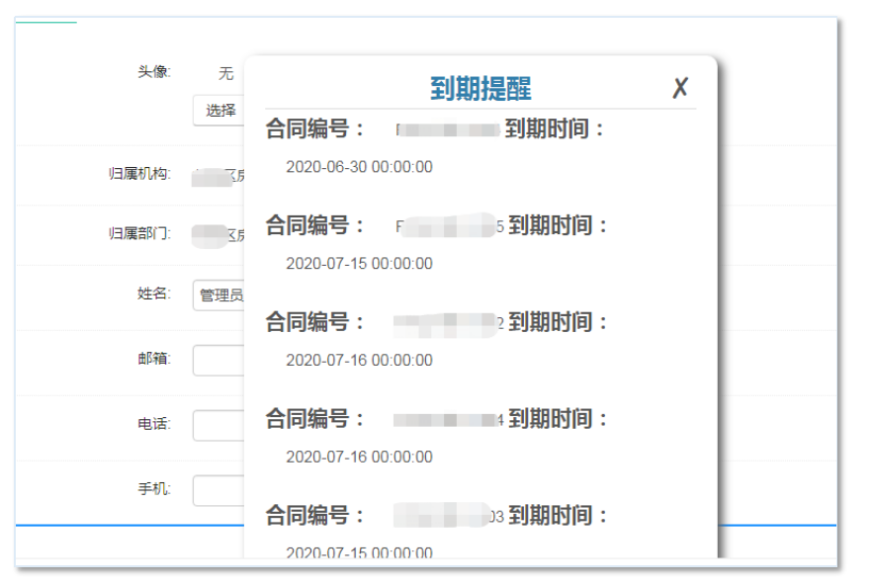Click the 手机 field label
The image size is (872, 588).
pos(153,489)
